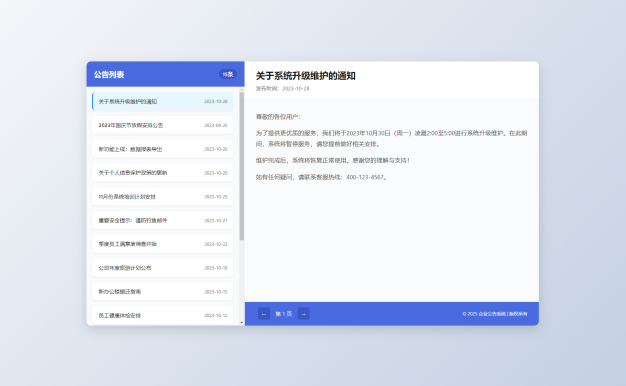Open the announcement dated 2023-10-12
The image size is (626, 386).
coord(162,315)
